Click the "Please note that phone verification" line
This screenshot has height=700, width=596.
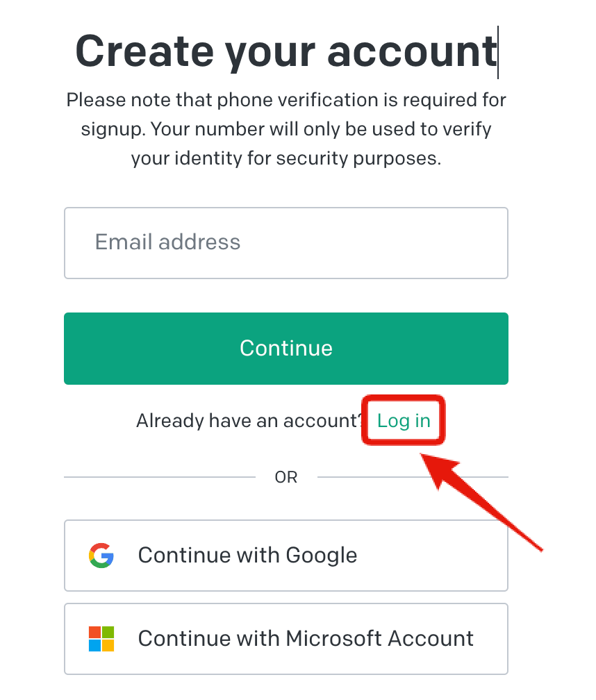pos(286,101)
